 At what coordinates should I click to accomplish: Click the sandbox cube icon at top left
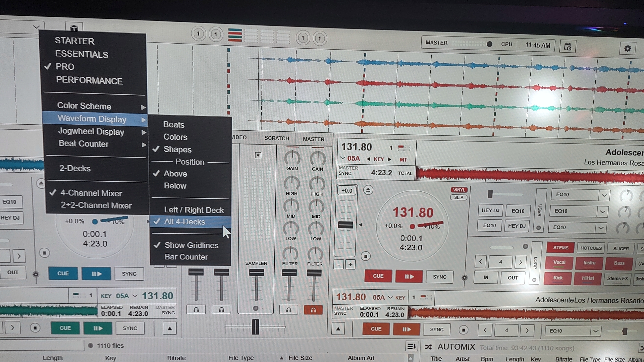[74, 27]
